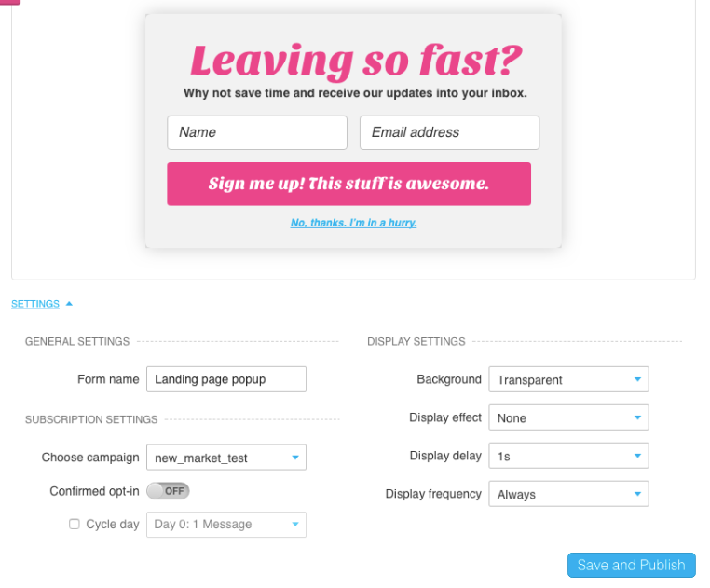The width and height of the screenshot is (710, 588).
Task: Click the Display delay dropdown arrow
Action: (x=637, y=456)
